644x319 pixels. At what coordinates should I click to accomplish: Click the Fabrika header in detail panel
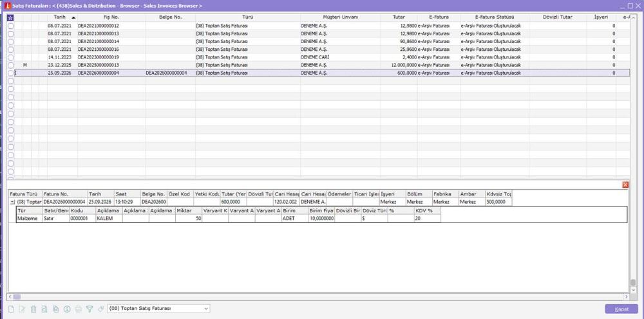click(x=446, y=194)
